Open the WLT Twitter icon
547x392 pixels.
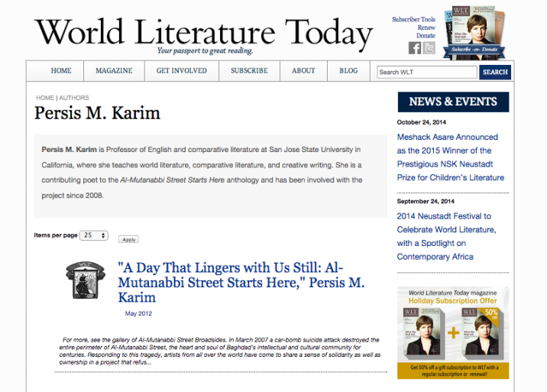point(429,48)
